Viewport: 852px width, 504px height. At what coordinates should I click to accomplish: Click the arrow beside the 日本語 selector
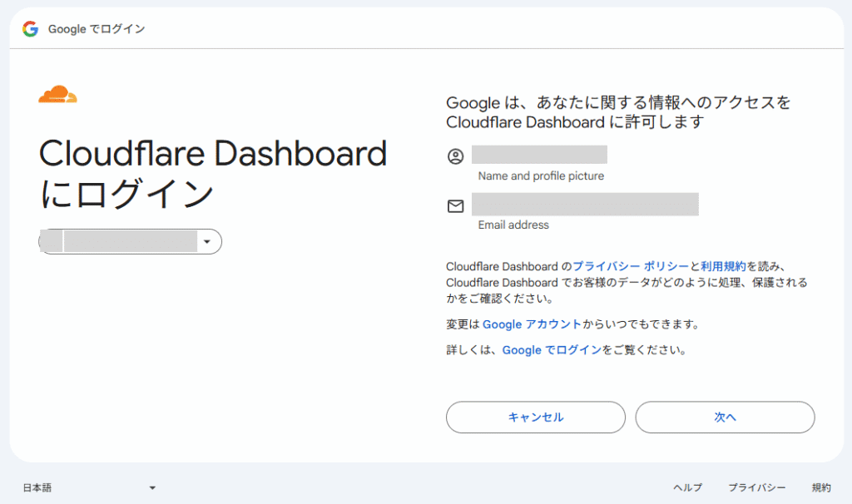click(x=152, y=488)
